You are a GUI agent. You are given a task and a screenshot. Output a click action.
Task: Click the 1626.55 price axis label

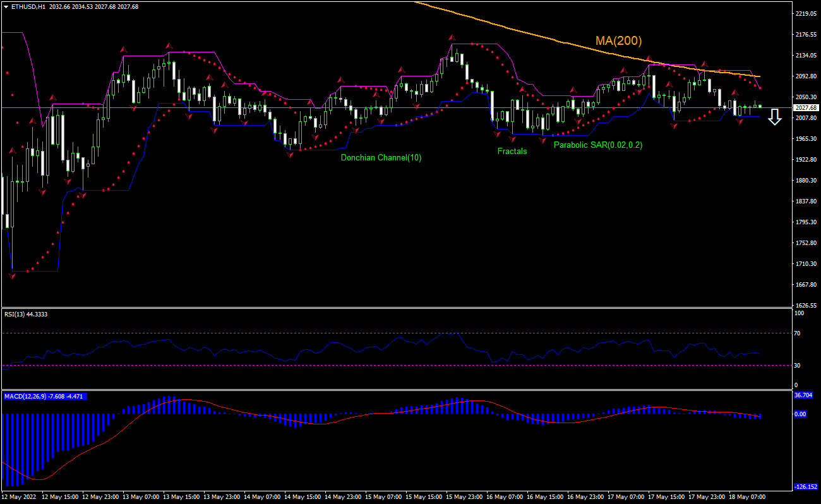point(806,305)
